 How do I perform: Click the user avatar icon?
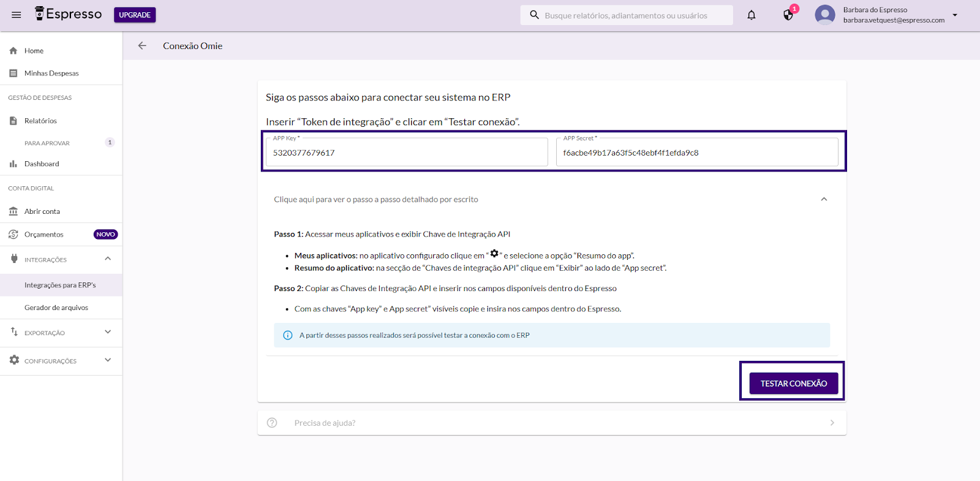[825, 15]
